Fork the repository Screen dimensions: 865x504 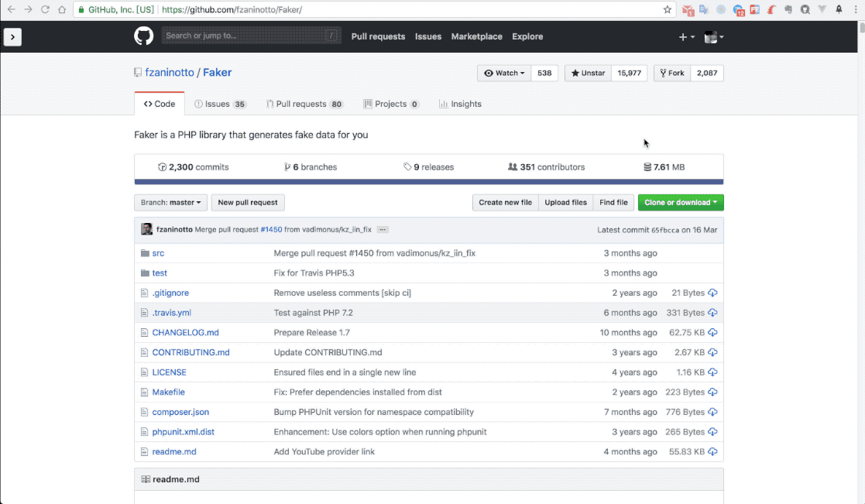(672, 73)
